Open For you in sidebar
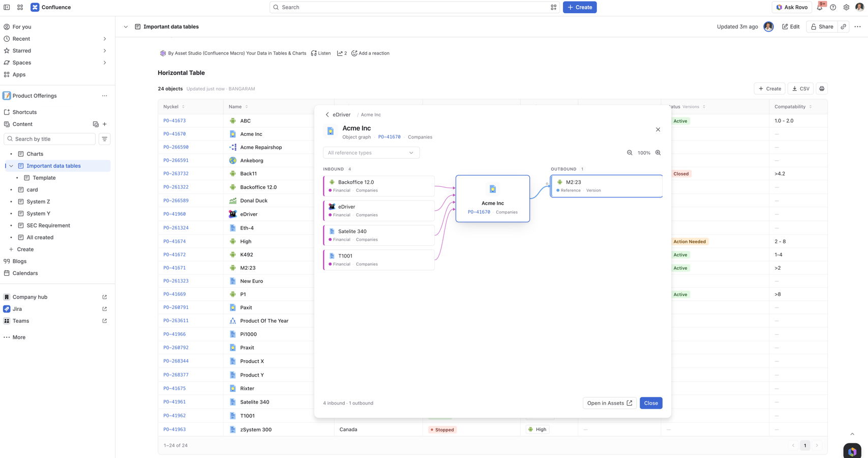Viewport: 868px width, 458px height. (22, 27)
